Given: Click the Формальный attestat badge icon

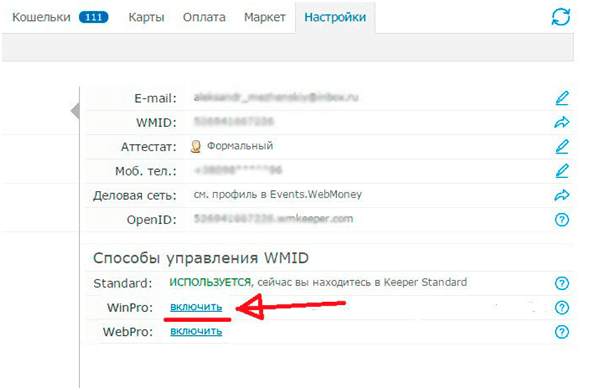Looking at the screenshot, I should pyautogui.click(x=196, y=146).
